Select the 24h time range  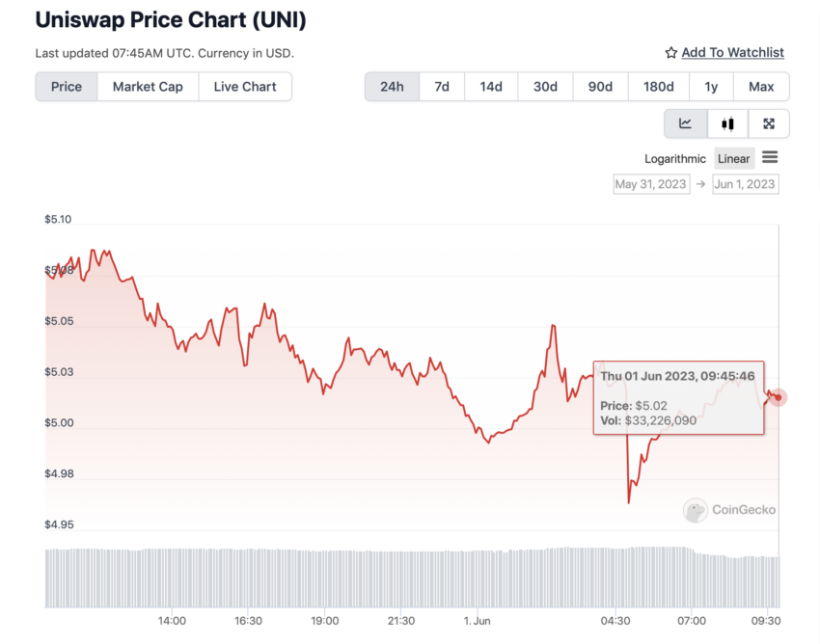(x=393, y=87)
